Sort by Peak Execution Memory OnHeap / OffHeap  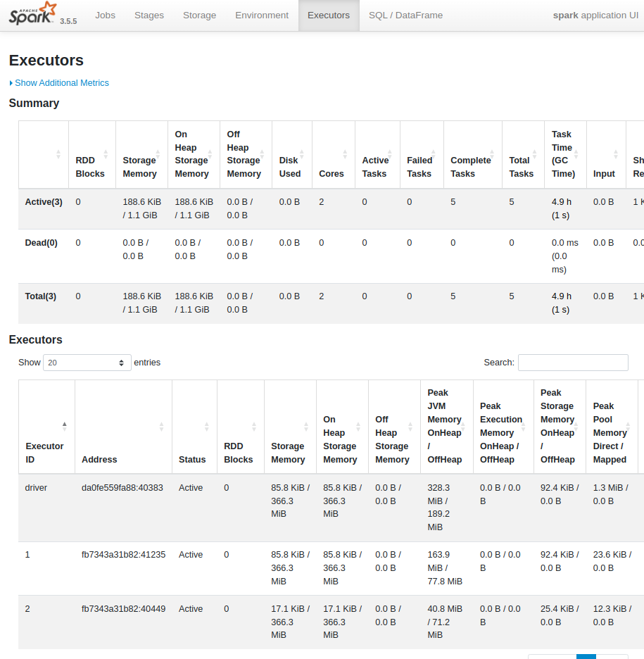pyautogui.click(x=504, y=427)
